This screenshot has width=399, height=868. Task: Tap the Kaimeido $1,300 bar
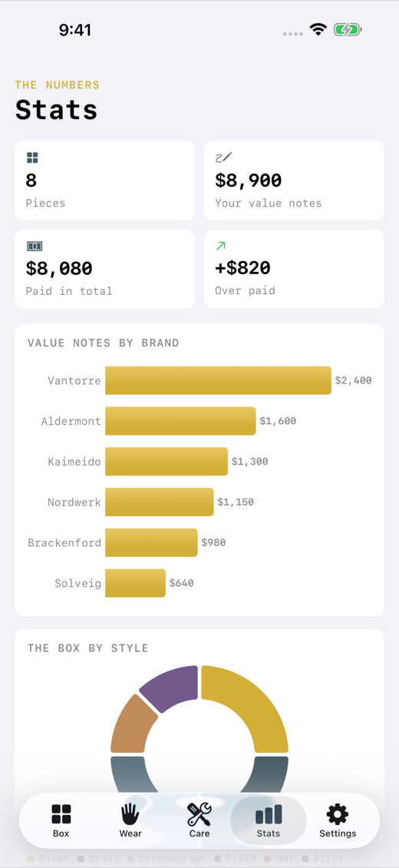click(167, 461)
